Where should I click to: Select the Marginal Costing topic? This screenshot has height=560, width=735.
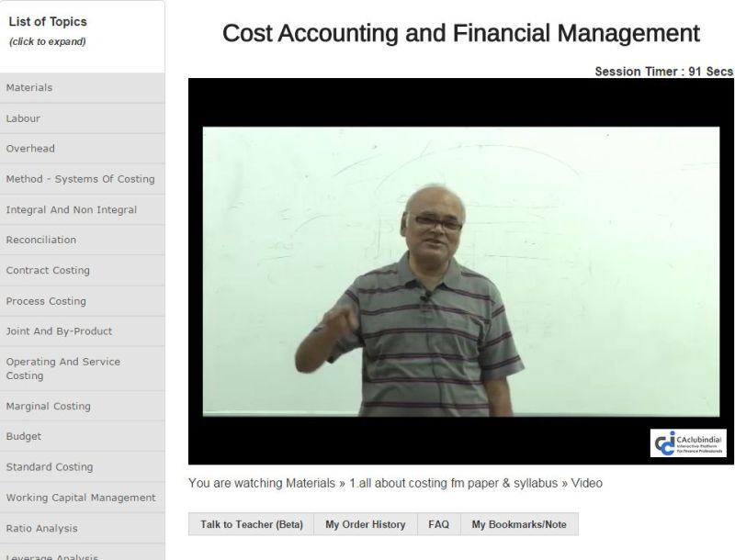pos(48,407)
